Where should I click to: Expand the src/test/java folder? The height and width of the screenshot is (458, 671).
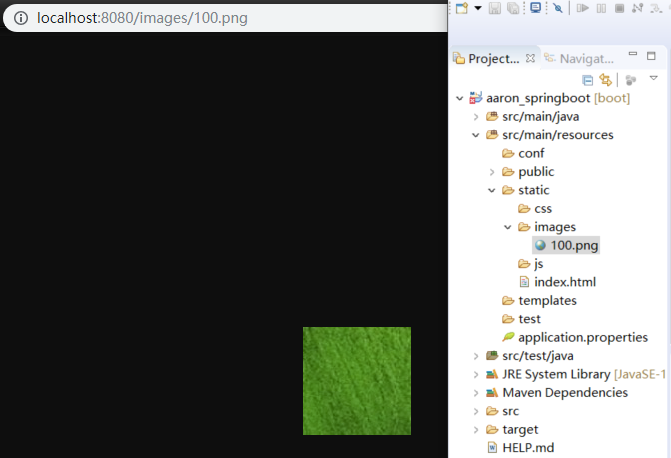pyautogui.click(x=476, y=356)
